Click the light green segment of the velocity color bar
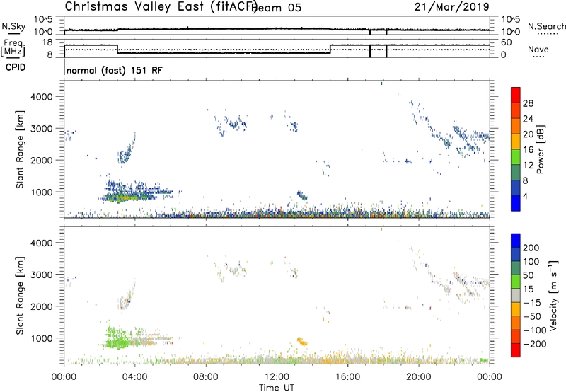This screenshot has width=566, height=392. [516, 282]
